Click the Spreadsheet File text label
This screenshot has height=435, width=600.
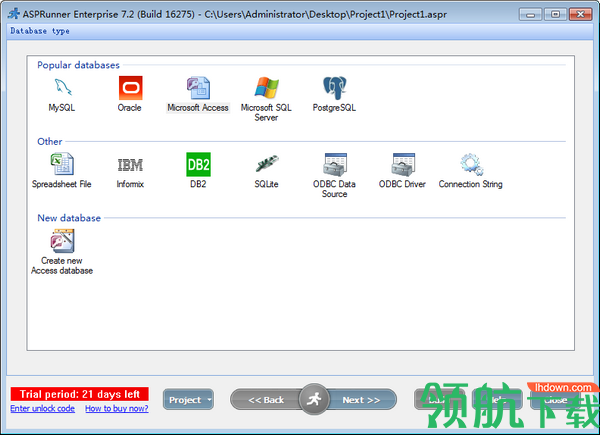[x=62, y=184]
